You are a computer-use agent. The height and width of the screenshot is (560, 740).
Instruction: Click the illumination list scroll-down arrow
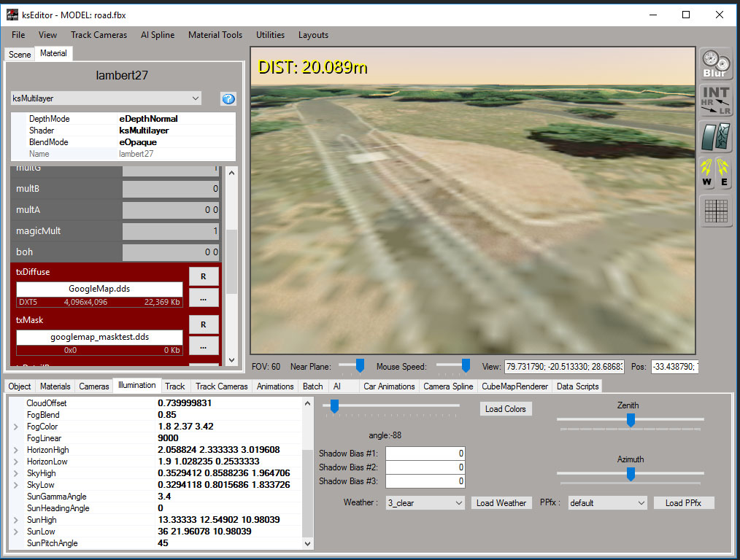pos(308,543)
